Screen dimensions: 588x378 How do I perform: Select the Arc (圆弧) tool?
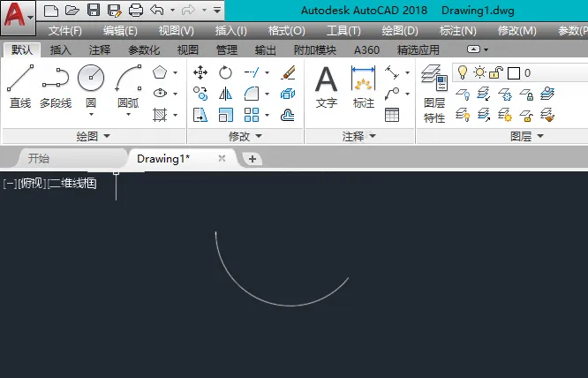click(x=128, y=87)
